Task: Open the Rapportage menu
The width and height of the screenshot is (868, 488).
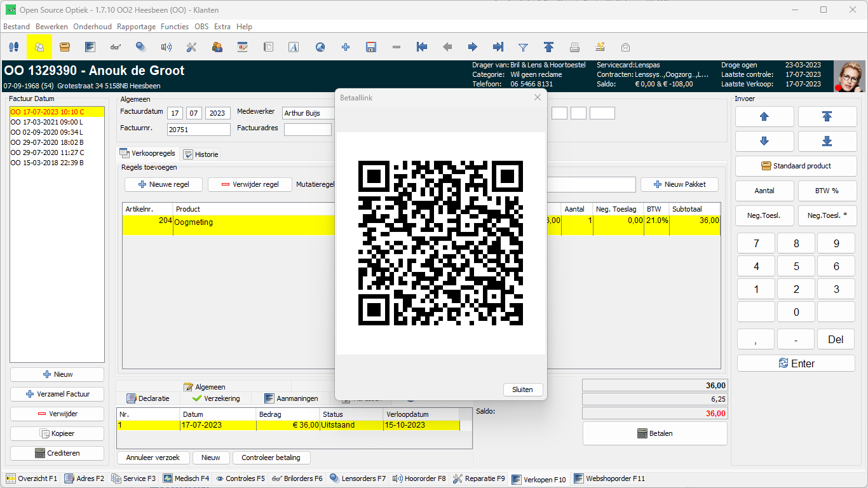Action: (136, 27)
